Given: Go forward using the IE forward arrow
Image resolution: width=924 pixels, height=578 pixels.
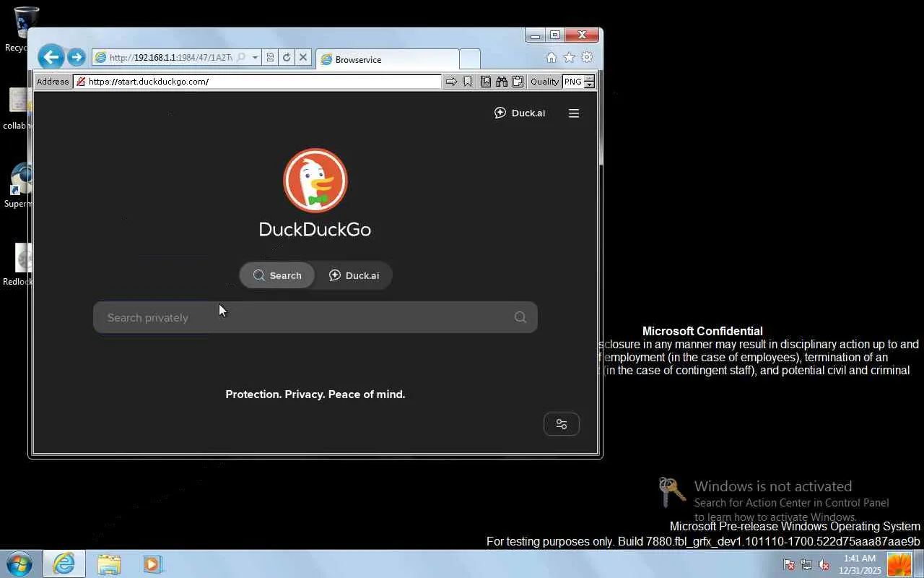Looking at the screenshot, I should [x=76, y=57].
